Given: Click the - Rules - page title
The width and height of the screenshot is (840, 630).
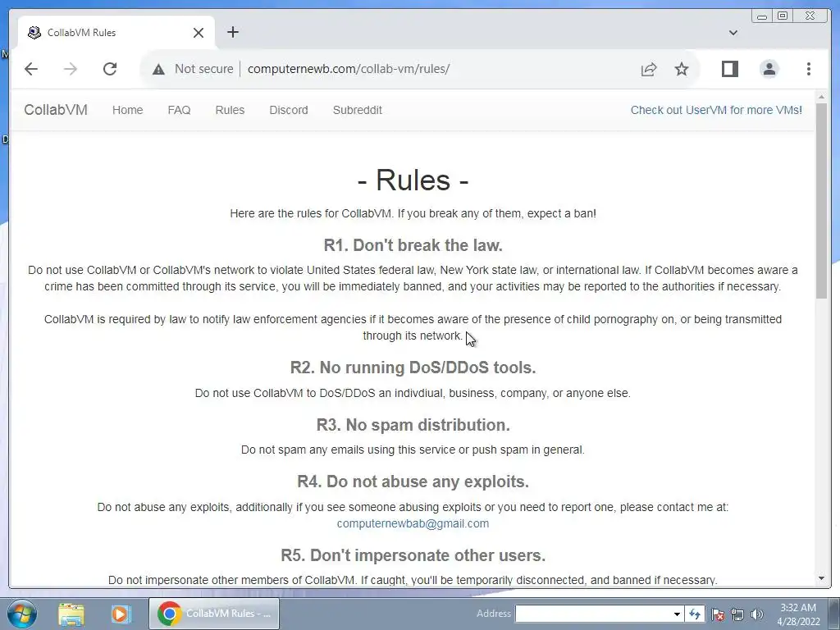Looking at the screenshot, I should click(413, 180).
